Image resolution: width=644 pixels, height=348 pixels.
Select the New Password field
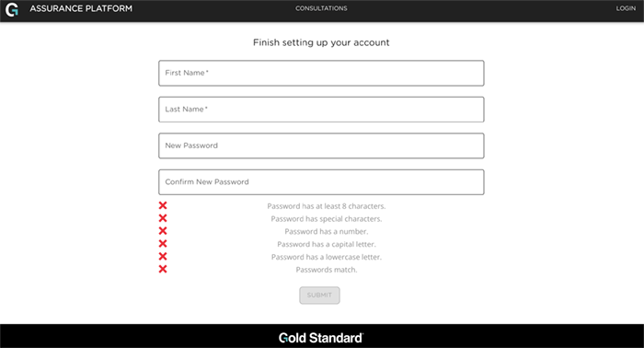(x=321, y=145)
